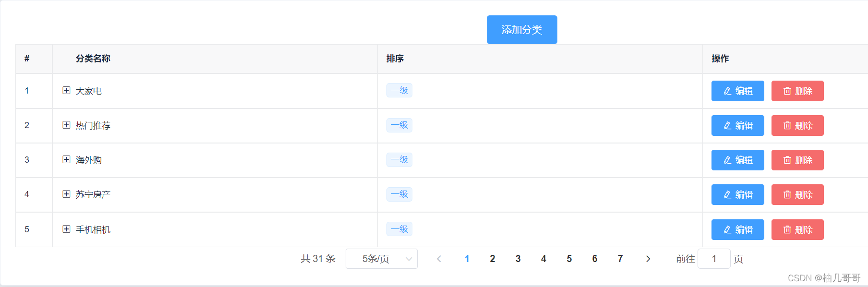Click the trash icon in 手机相机 row
The width and height of the screenshot is (868, 287).
tap(787, 229)
